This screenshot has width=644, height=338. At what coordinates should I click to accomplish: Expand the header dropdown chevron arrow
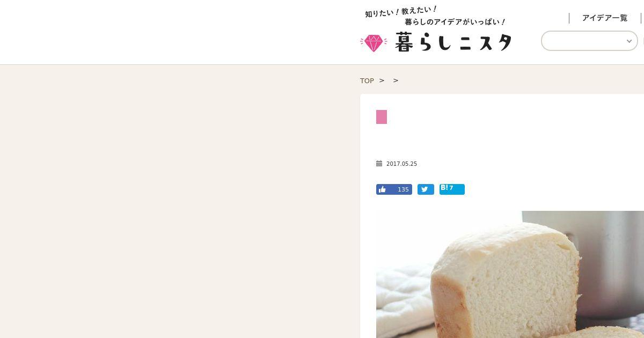[629, 41]
